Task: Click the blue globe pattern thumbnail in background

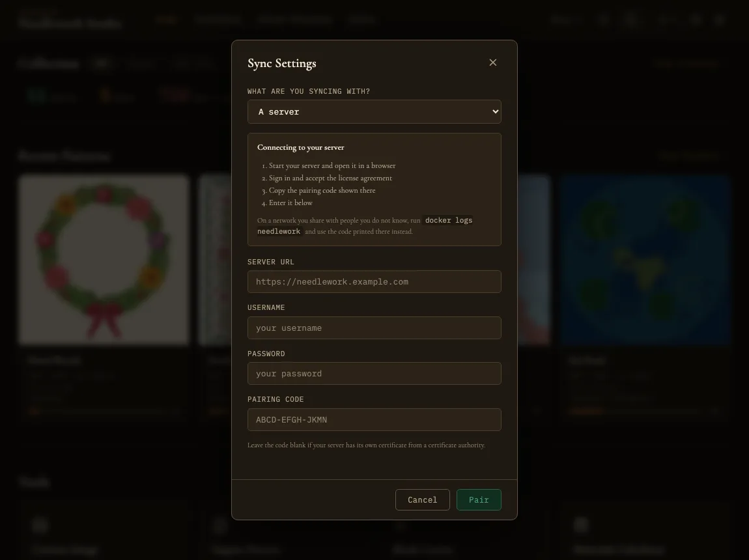Action: (646, 259)
